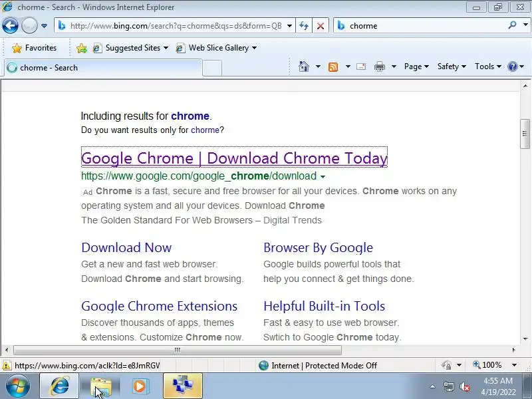This screenshot has width=532, height=399.
Task: Click the Bing icon in search box
Action: (x=341, y=26)
